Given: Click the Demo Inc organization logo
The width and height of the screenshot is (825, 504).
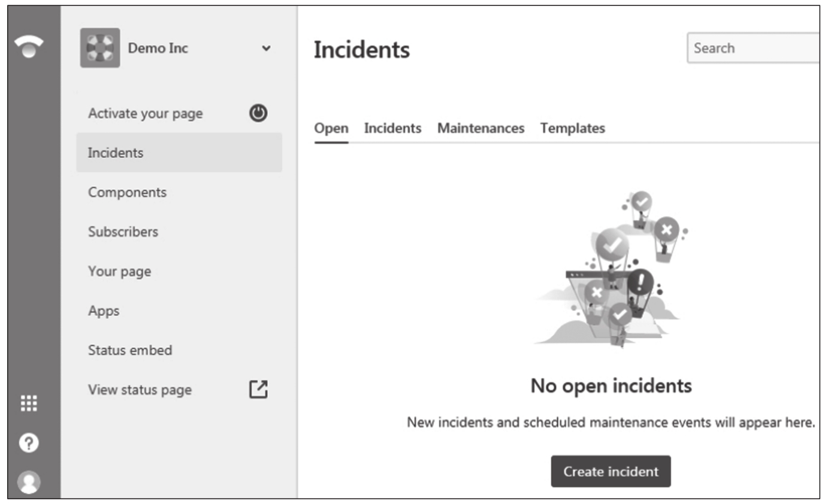Looking at the screenshot, I should 100,48.
